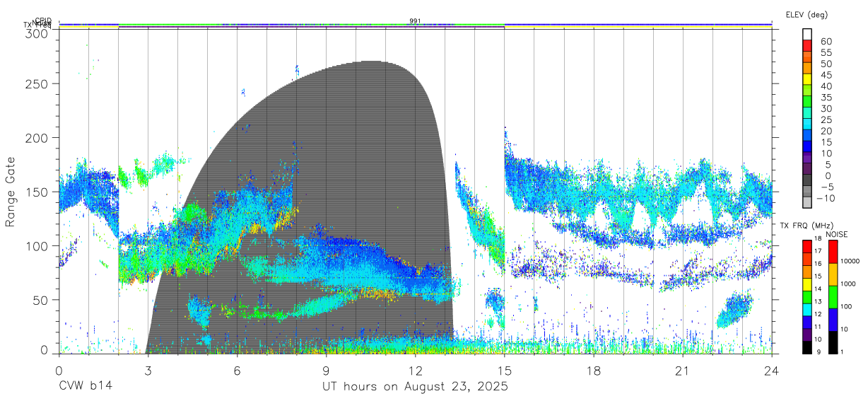This screenshot has width=868, height=401.
Task: Pick the purple ELEV segment between 5 and 10
Action: (x=807, y=158)
